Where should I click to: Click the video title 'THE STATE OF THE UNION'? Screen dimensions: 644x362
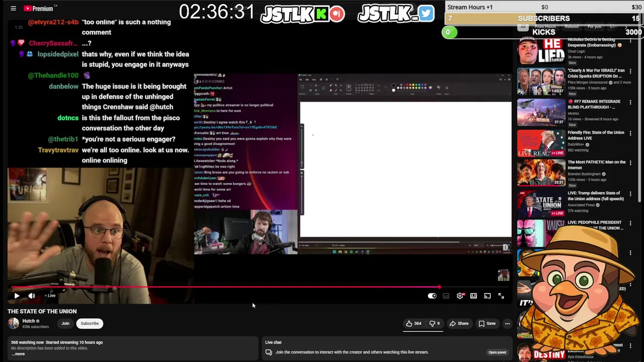pos(42,311)
